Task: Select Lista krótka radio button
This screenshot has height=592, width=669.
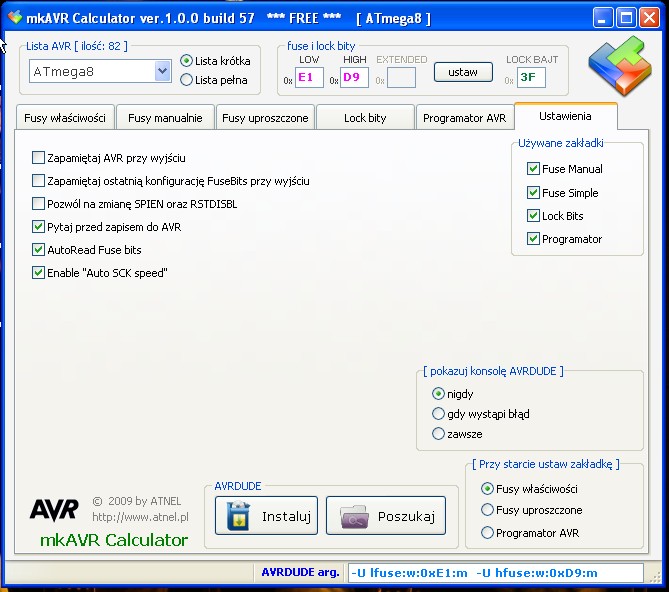Action: pyautogui.click(x=186, y=61)
